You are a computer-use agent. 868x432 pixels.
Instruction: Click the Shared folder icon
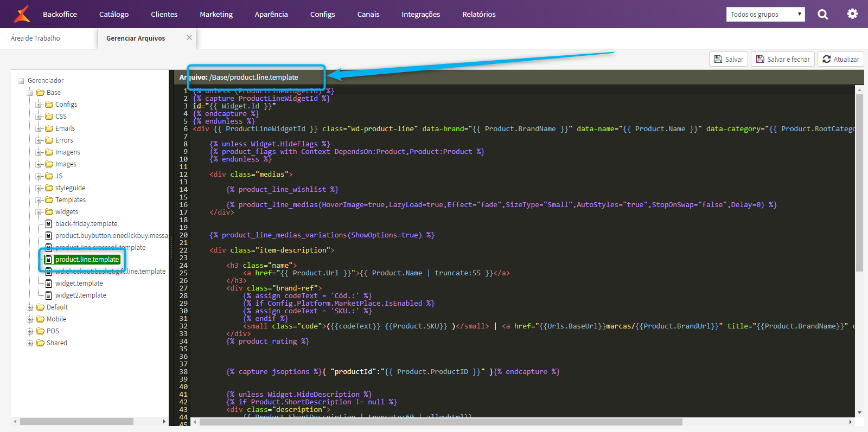pos(40,343)
